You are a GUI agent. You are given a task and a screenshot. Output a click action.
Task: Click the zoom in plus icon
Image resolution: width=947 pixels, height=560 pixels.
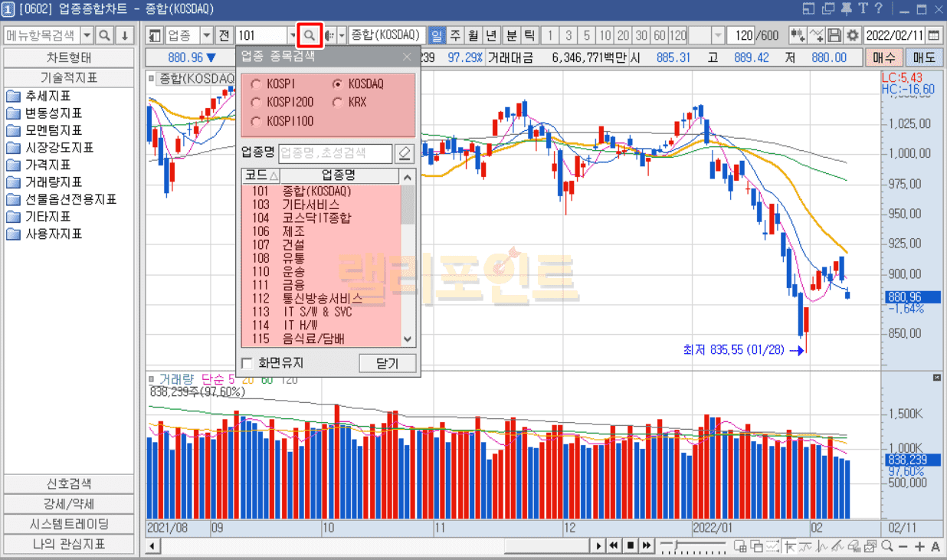coord(919,545)
